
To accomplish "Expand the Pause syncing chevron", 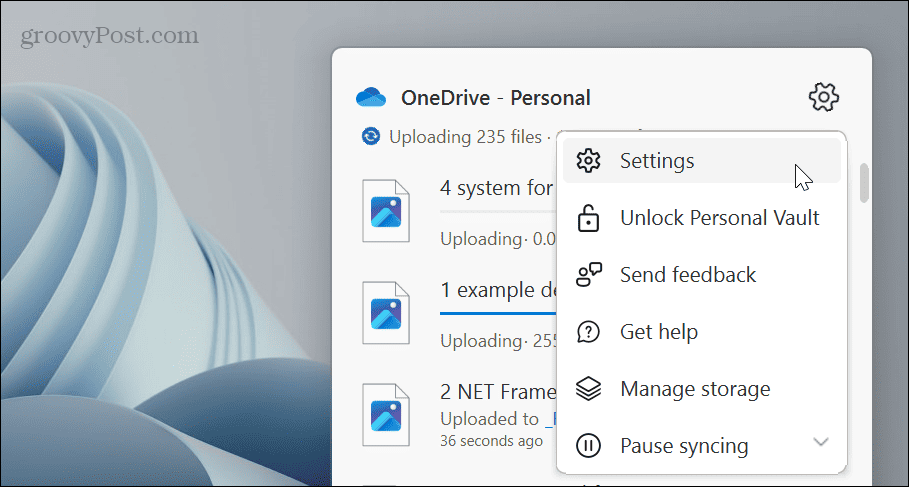I will point(820,442).
